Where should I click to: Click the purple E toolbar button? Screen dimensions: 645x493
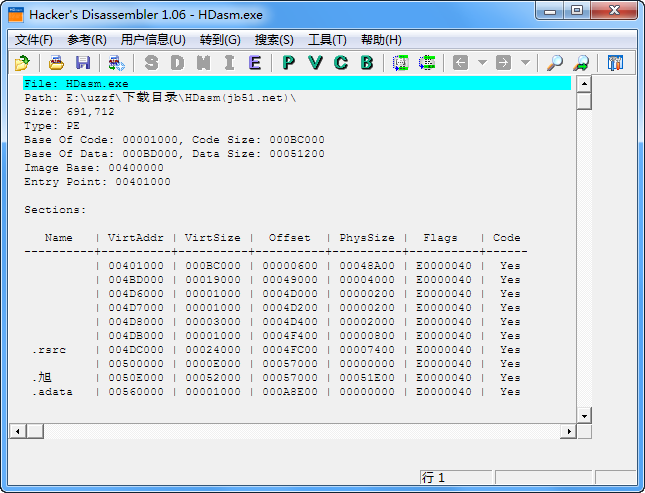255,63
